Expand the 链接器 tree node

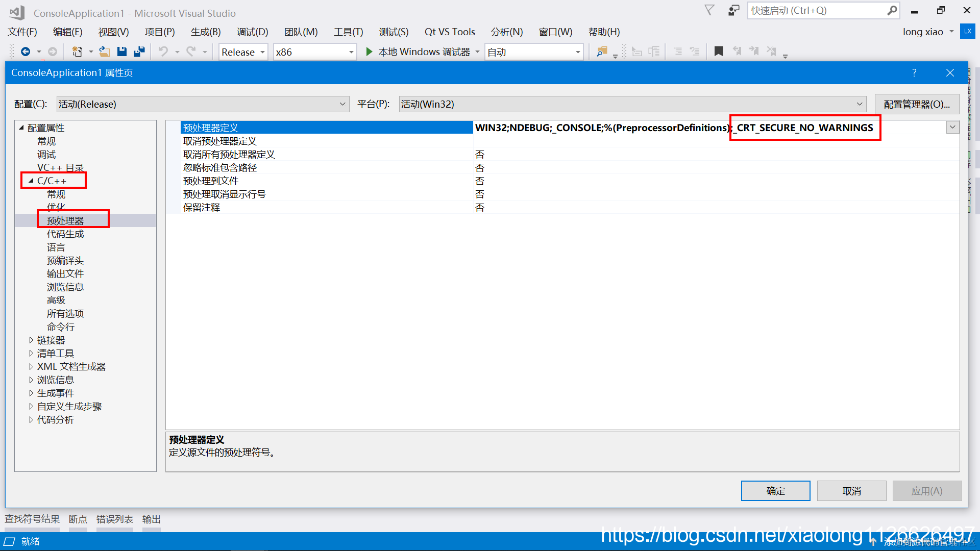tap(31, 340)
